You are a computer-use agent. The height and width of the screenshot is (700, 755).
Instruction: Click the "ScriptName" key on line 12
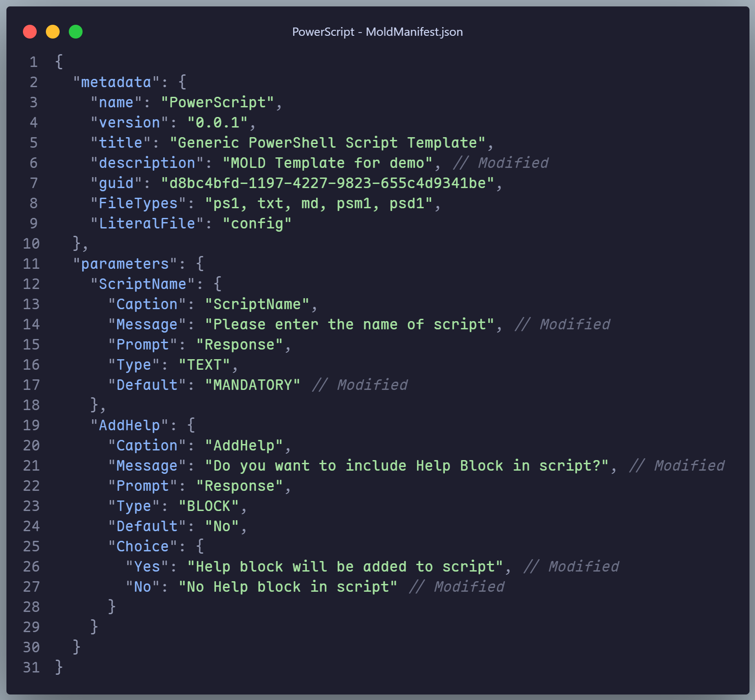pos(143,284)
